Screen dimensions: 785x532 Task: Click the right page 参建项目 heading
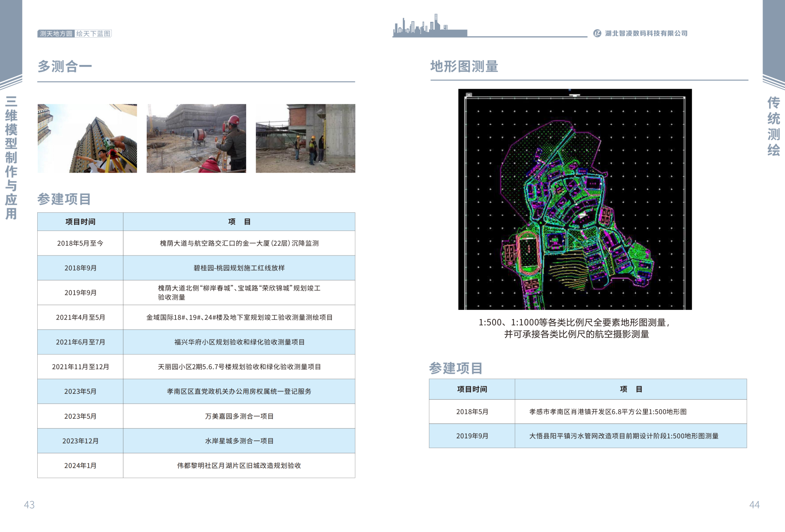(456, 368)
